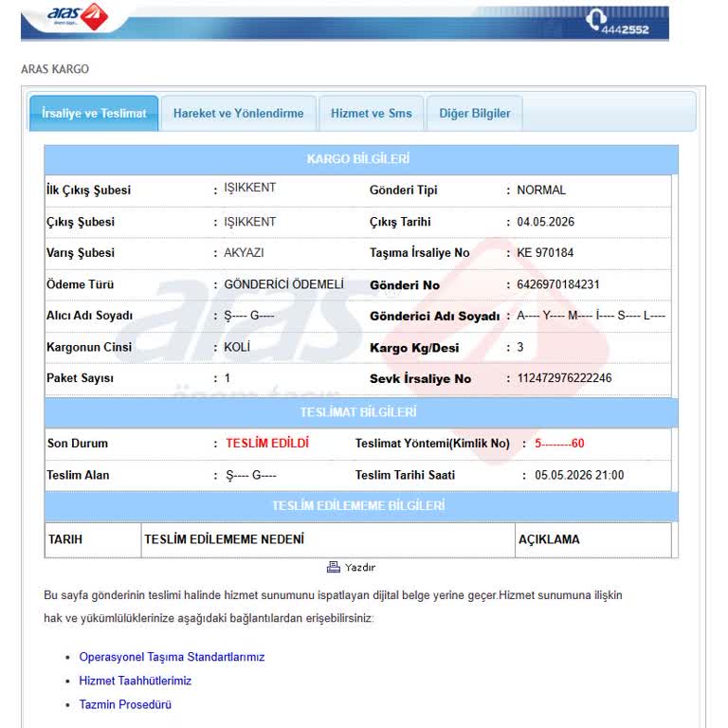Click the Paket Sayısı value 1

click(x=227, y=378)
